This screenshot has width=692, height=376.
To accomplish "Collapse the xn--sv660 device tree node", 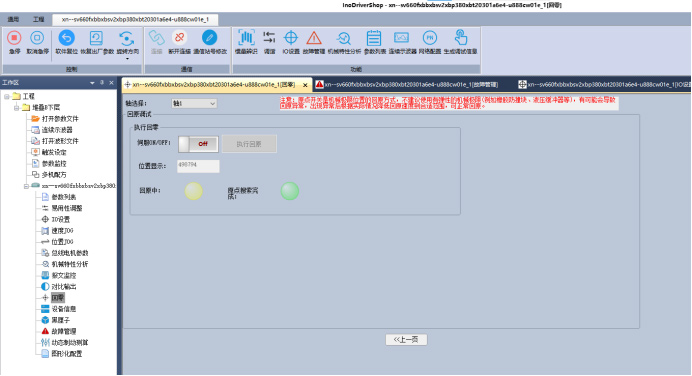I will tap(26, 186).
